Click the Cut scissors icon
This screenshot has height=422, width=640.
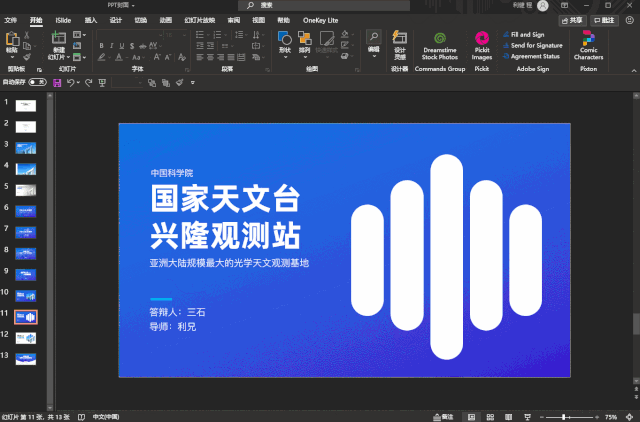[x=27, y=36]
